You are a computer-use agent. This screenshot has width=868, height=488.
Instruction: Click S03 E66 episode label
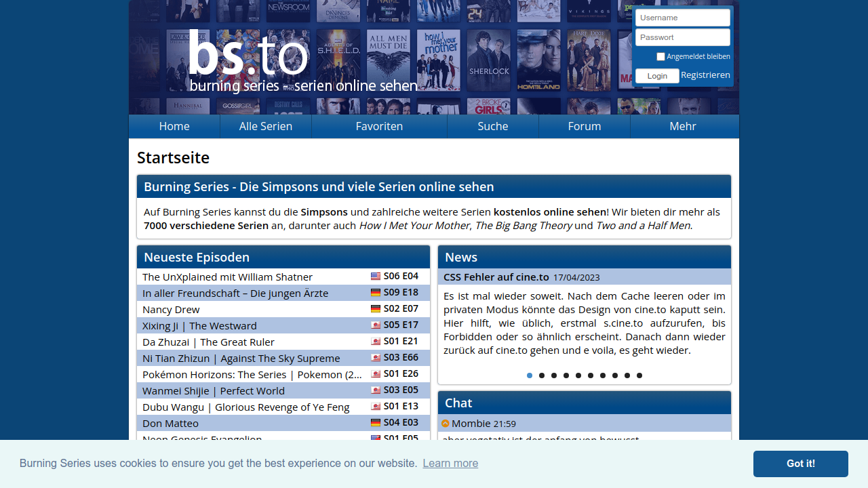pos(401,358)
